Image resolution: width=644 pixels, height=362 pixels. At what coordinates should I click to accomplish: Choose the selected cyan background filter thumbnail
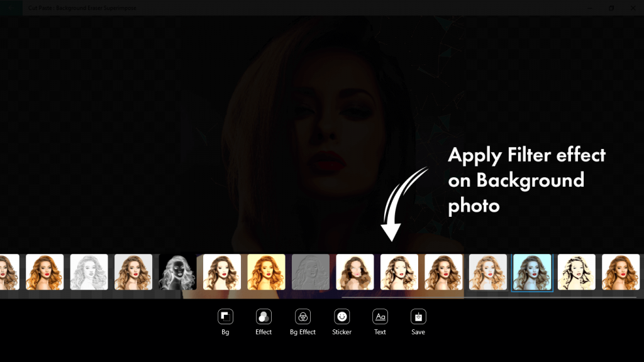[532, 271]
